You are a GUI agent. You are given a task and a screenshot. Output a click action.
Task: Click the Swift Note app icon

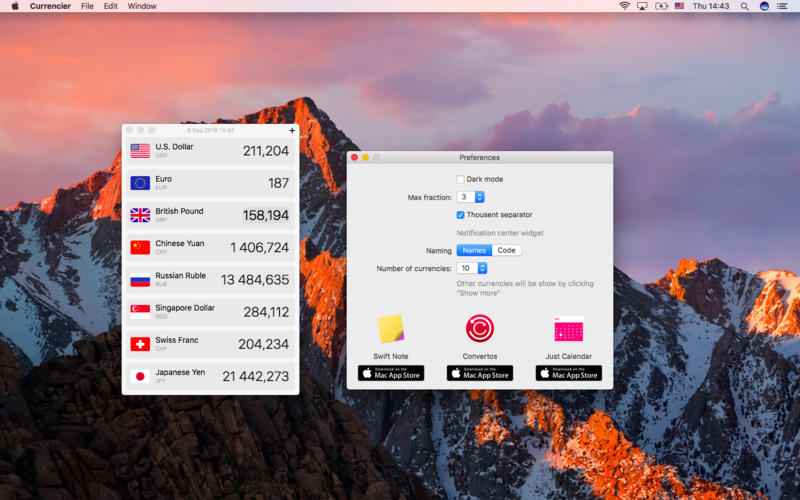click(391, 329)
